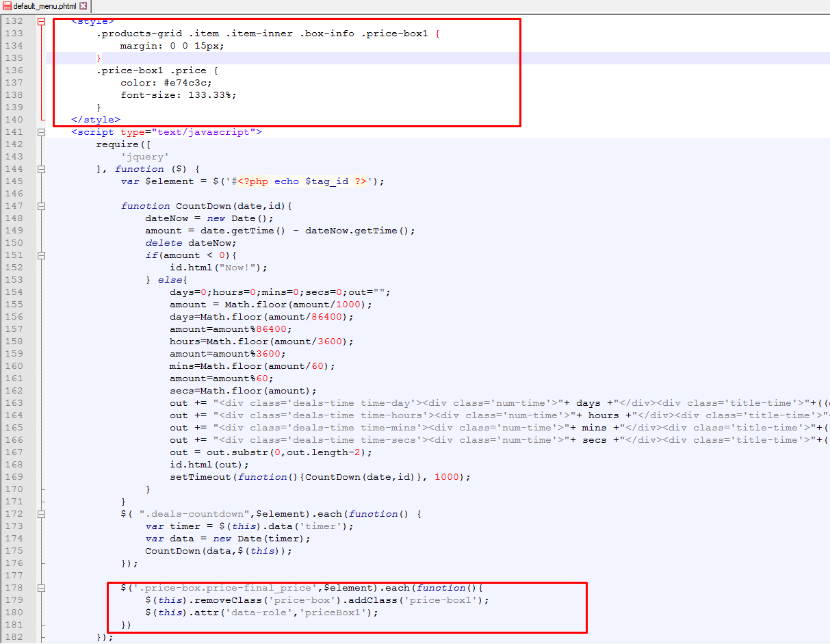The height and width of the screenshot is (644, 830).
Task: Click the red unsaved-file icon on the tab
Action: [x=7, y=6]
